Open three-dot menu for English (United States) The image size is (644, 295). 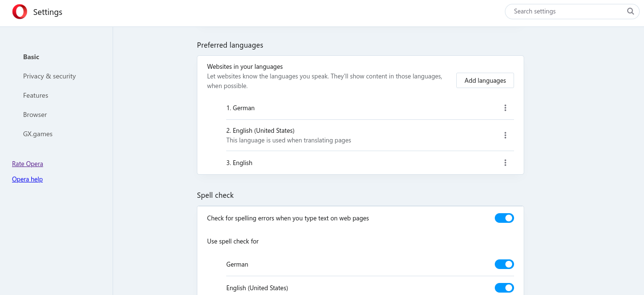[x=505, y=135]
